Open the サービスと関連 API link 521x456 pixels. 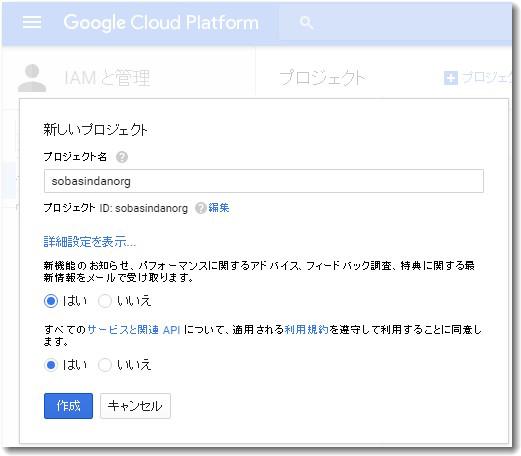134,330
